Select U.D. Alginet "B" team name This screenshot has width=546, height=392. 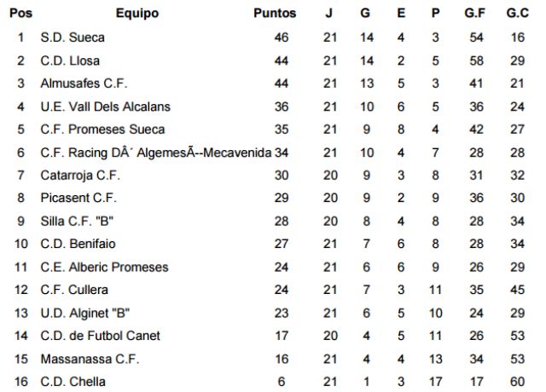pyautogui.click(x=85, y=313)
